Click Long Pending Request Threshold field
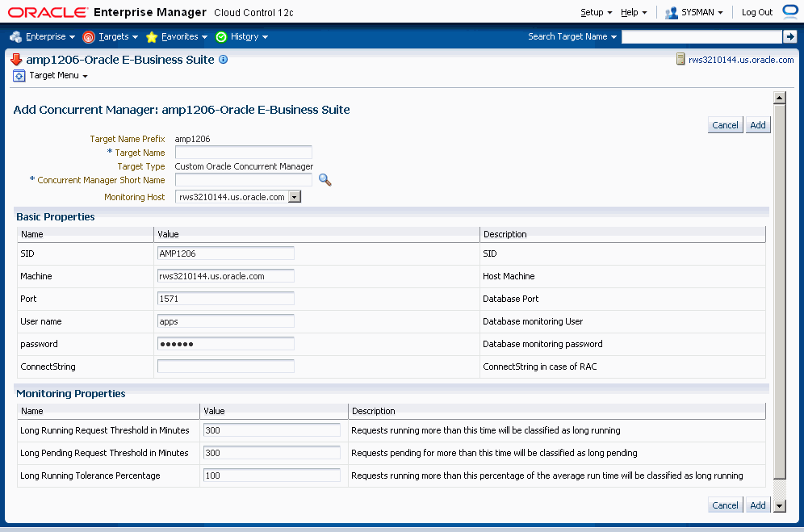The width and height of the screenshot is (804, 532). coord(272,452)
